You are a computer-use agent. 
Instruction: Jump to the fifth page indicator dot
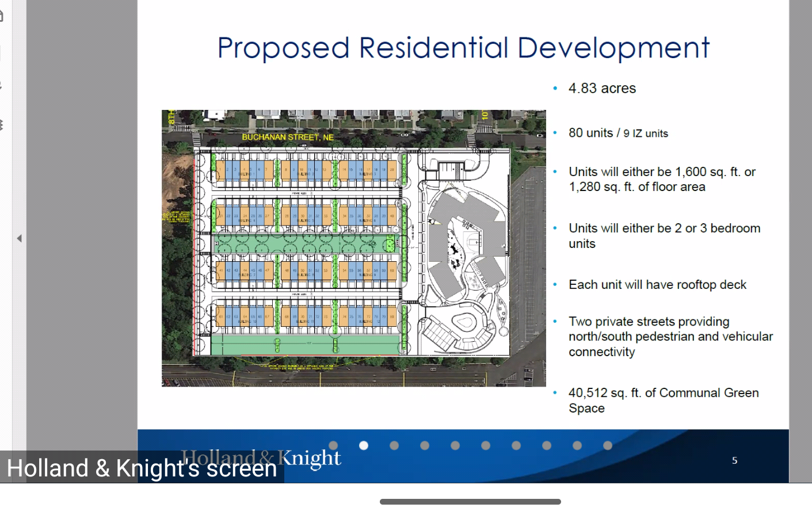[455, 445]
